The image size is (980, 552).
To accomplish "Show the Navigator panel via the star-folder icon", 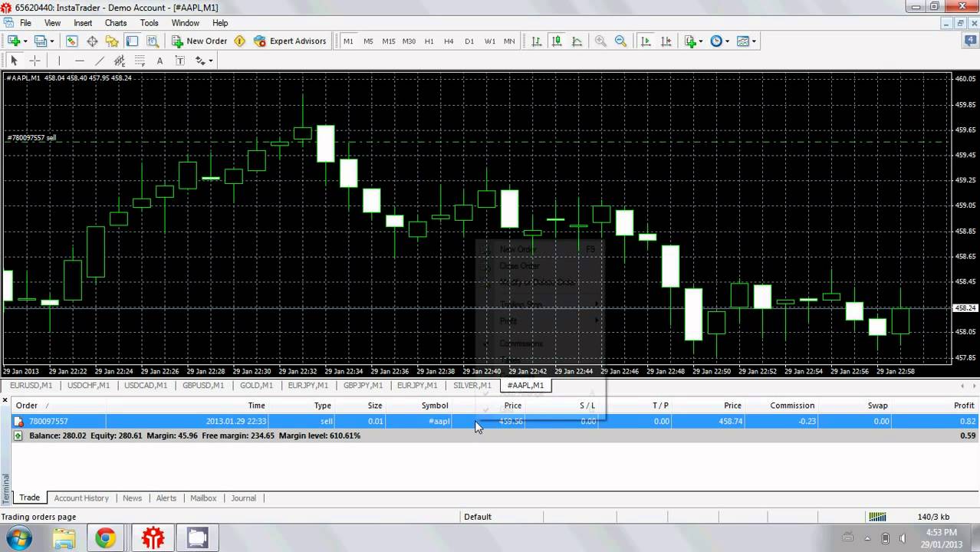I will (x=112, y=41).
